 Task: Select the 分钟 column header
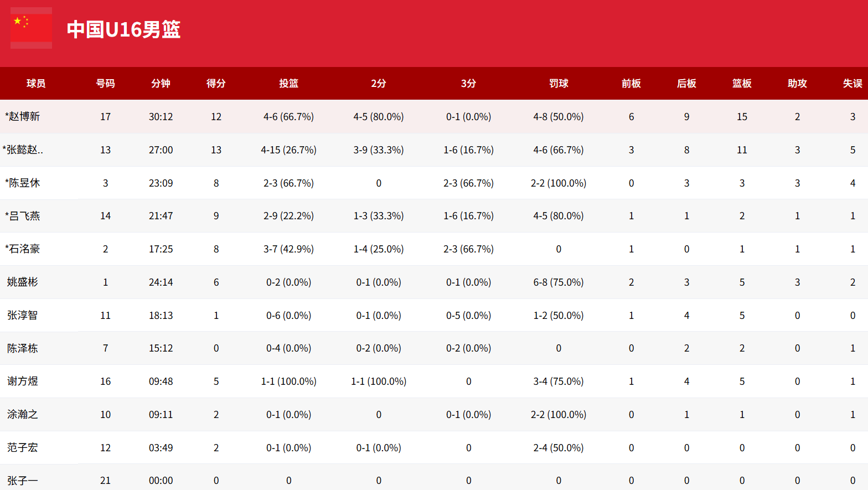click(161, 84)
